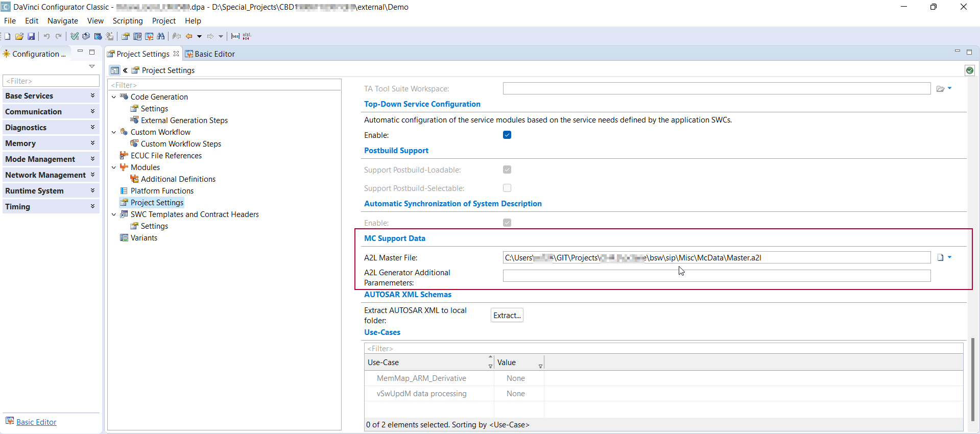The image size is (980, 434).
Task: Save the project with floppy icon
Action: (31, 36)
